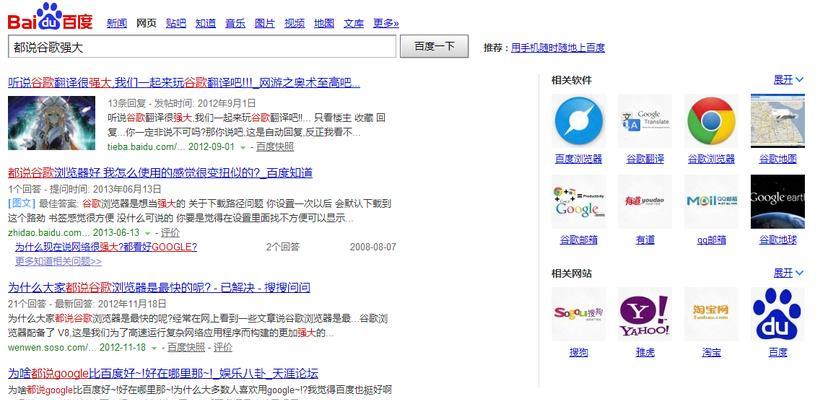
Task: Click 评价 beside wenwen.soso.com result
Action: (222, 348)
